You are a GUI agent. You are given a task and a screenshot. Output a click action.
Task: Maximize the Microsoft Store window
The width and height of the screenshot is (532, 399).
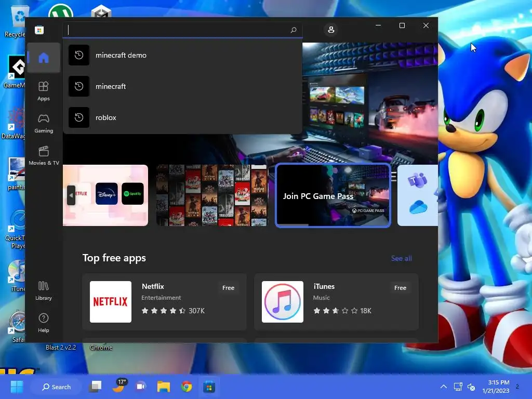[x=402, y=25]
